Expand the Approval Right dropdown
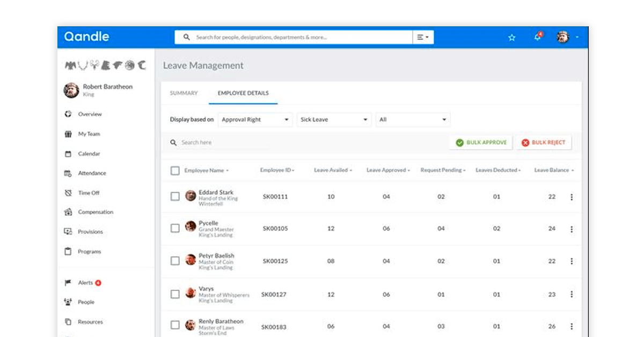Screen dimensions: 644x337 coord(255,120)
